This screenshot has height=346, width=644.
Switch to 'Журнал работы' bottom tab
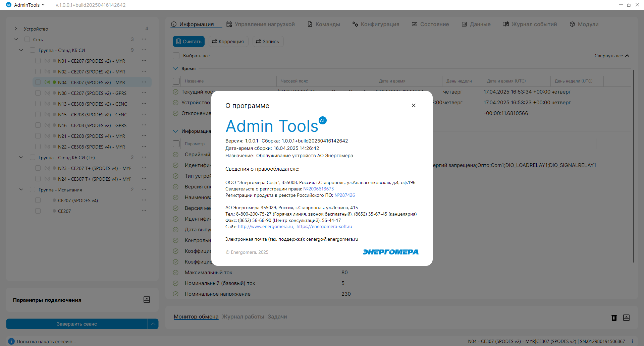click(243, 316)
